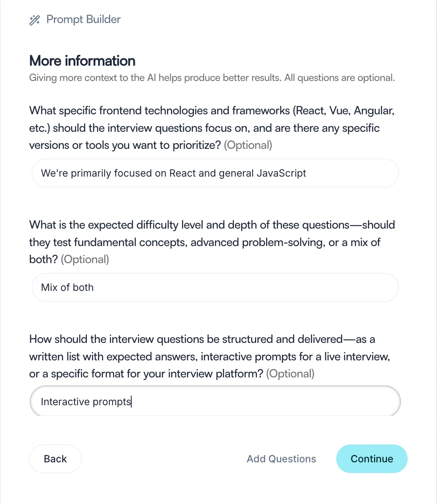Click Optional label after 'want to prioritize?'

tap(248, 145)
